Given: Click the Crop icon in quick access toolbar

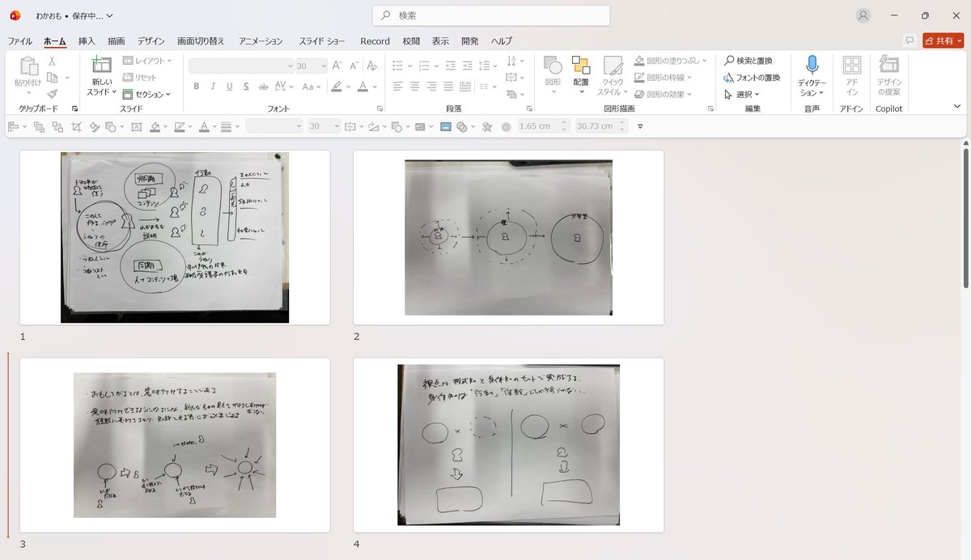Looking at the screenshot, I should point(76,126).
